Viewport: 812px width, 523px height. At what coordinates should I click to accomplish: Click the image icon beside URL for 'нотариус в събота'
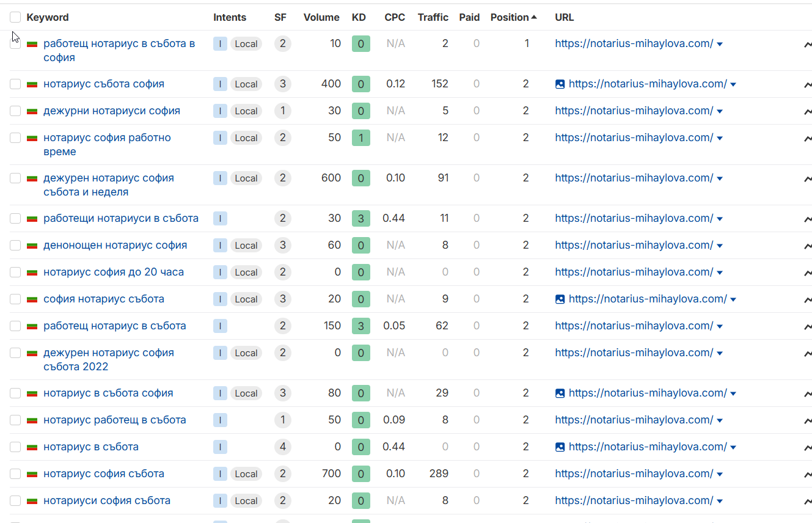(x=560, y=447)
